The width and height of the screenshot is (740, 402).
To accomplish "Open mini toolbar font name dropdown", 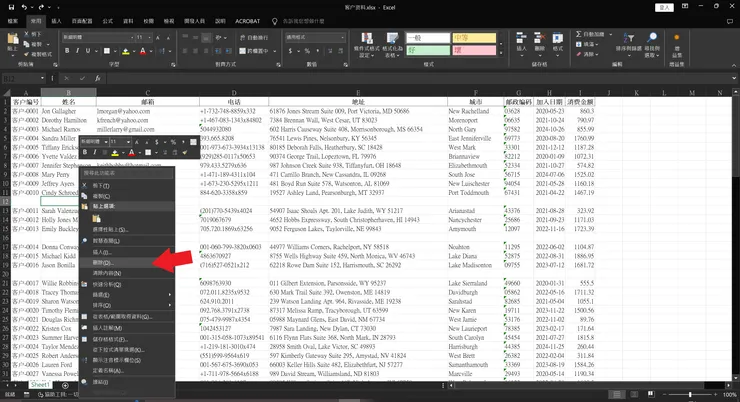I will pyautogui.click(x=96, y=142).
